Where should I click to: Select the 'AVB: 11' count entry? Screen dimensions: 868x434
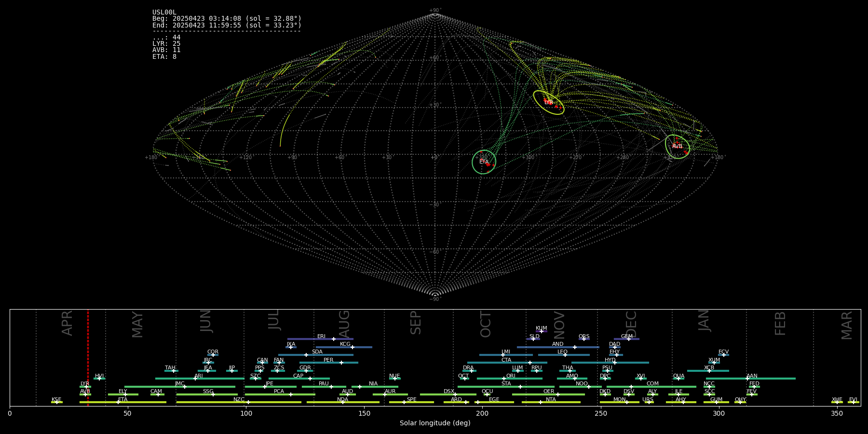click(x=166, y=50)
